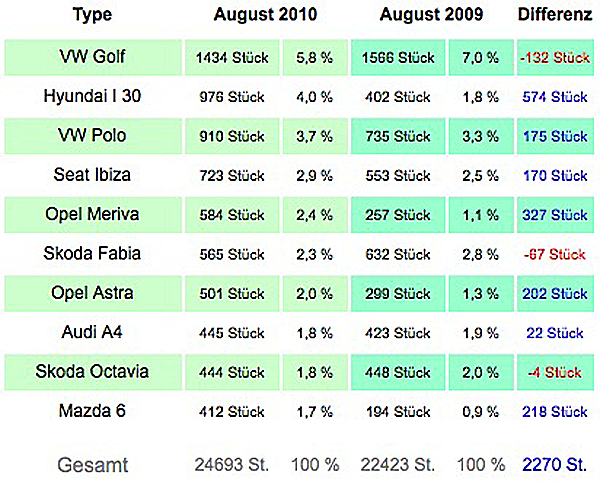Click the Opel Astra type cell
600x481 pixels.
click(93, 293)
